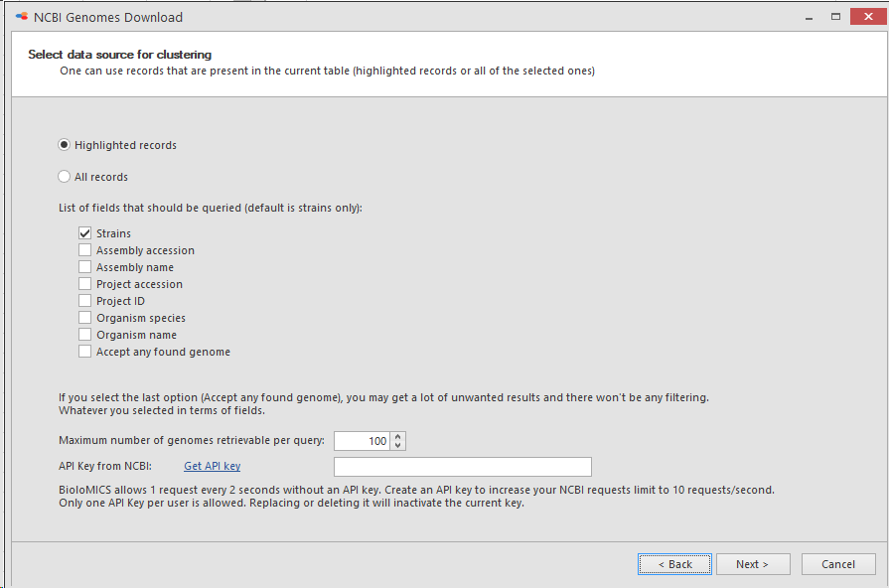The height and width of the screenshot is (588, 889).
Task: Click the API Key text box
Action: [x=463, y=467]
